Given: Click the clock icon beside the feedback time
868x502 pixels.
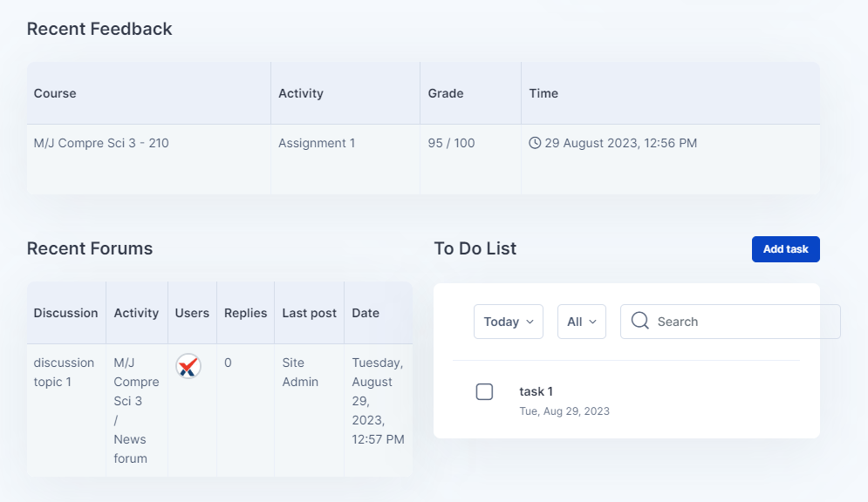Looking at the screenshot, I should coord(535,143).
